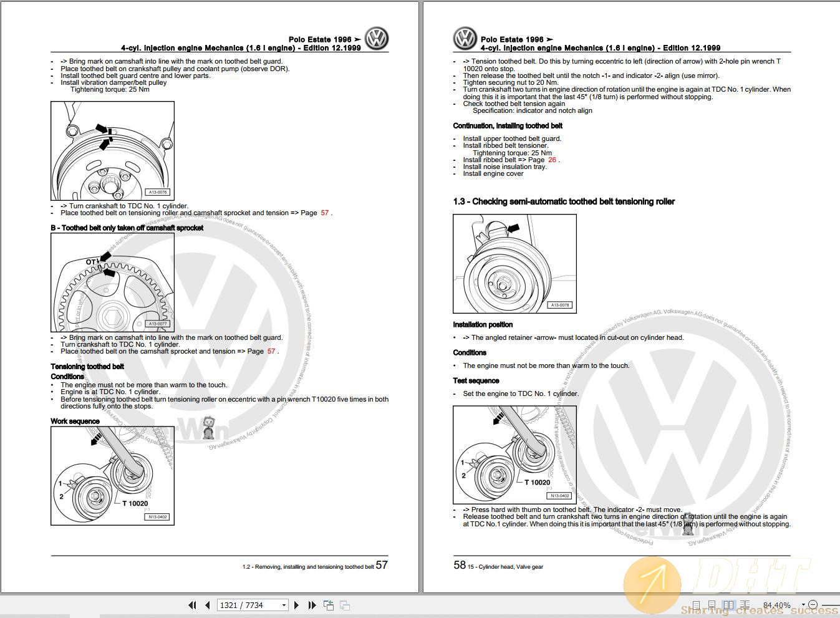Viewport: 840px width, 618px height.
Task: Click the zoom out minus button
Action: (813, 605)
